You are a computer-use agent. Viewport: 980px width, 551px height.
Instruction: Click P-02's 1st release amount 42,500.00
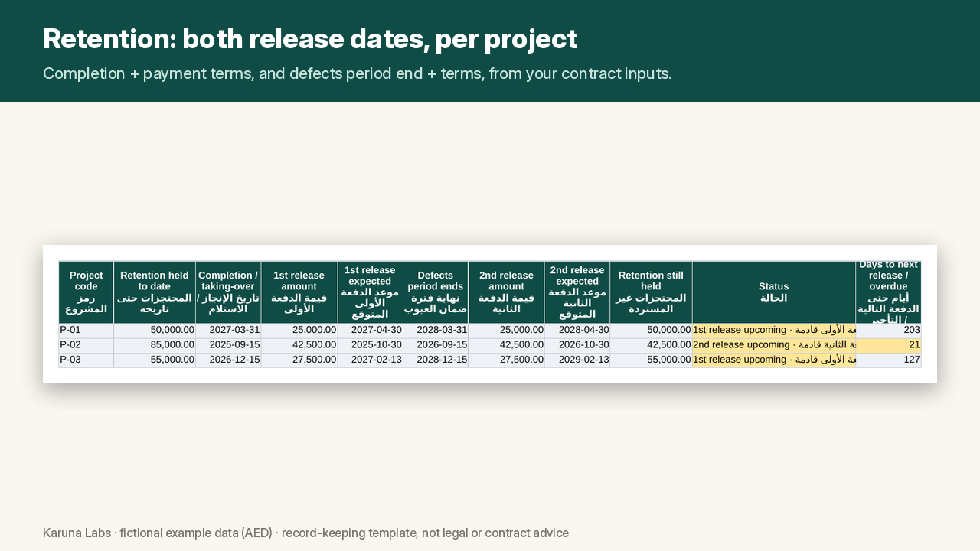tap(299, 345)
